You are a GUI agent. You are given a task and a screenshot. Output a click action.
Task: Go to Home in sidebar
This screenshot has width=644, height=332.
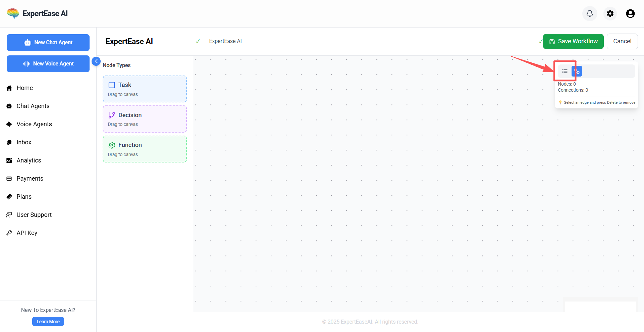(24, 88)
